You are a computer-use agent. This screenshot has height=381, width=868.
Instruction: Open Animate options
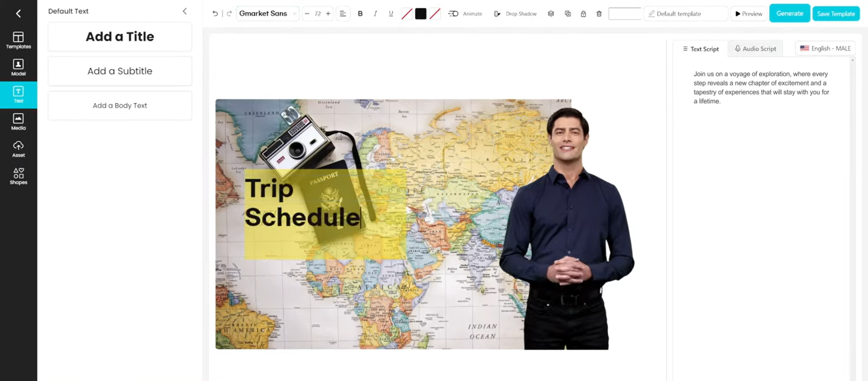[465, 14]
